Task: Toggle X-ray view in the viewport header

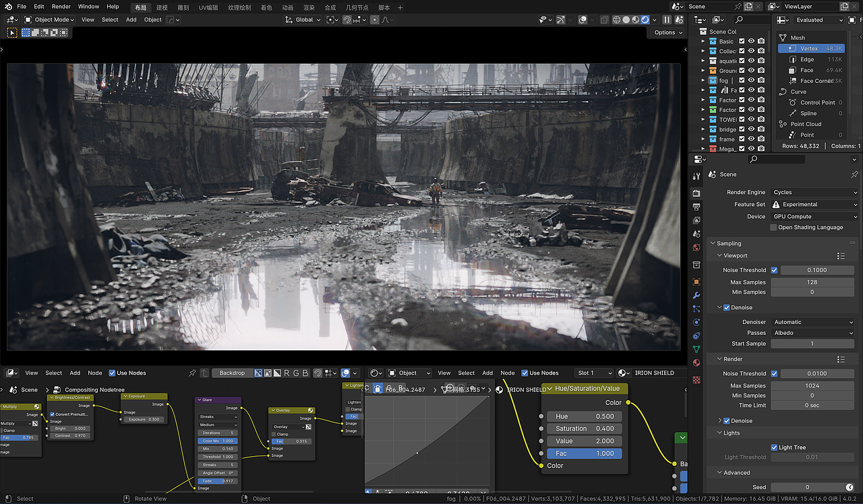Action: [x=604, y=20]
